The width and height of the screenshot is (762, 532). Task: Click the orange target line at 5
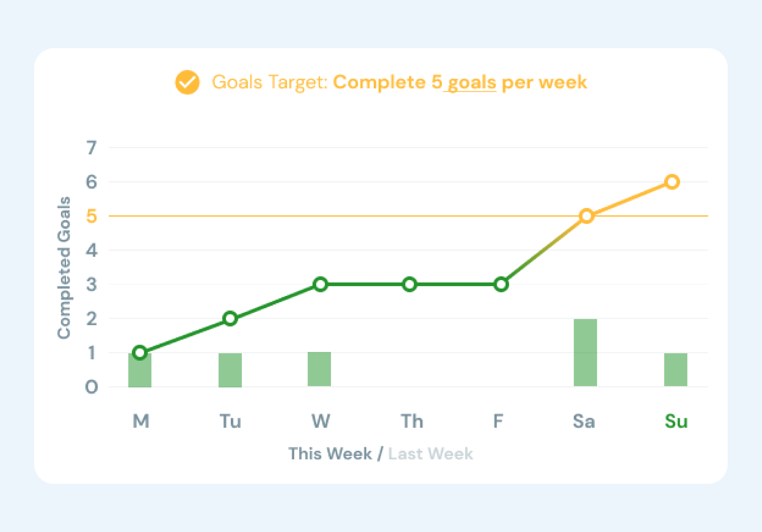click(365, 216)
